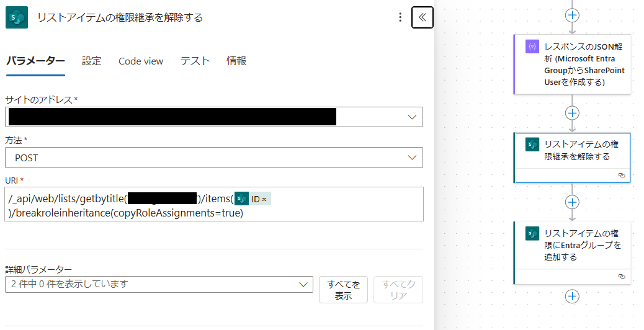Image resolution: width=644 pixels, height=330 pixels.
Task: Remove the ID dynamic content token
Action: coord(264,200)
